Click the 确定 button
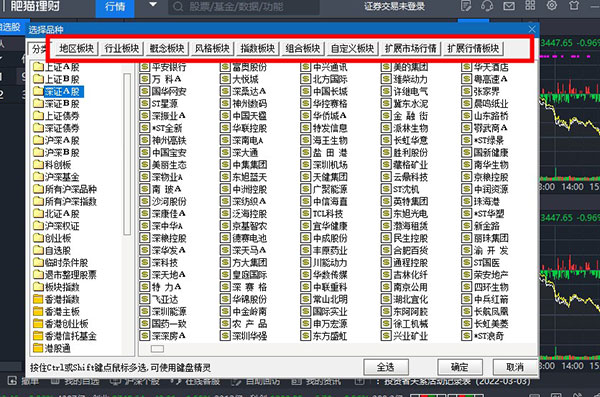600x397 pixels. pos(460,367)
